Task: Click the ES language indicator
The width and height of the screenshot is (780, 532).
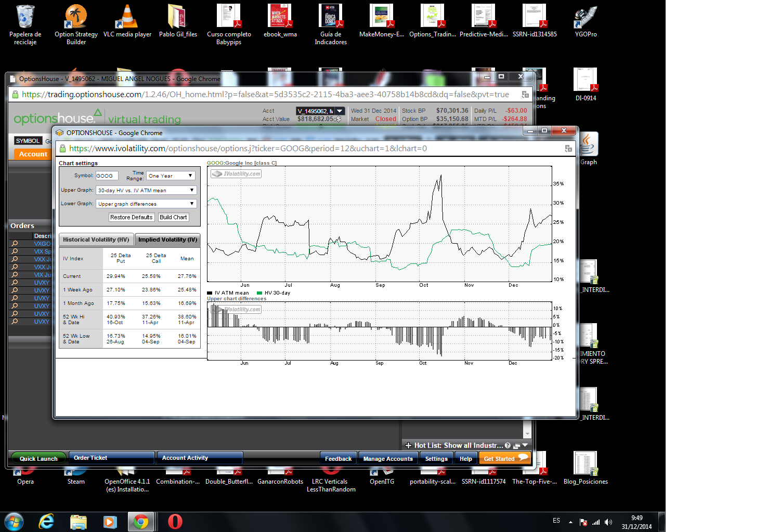Action: point(556,521)
